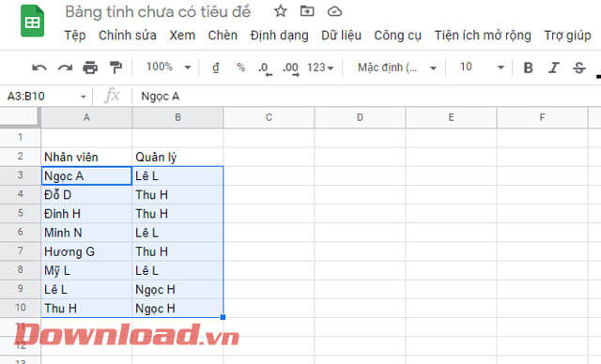
Task: Select cell containing Ngọc A
Action: [x=86, y=175]
